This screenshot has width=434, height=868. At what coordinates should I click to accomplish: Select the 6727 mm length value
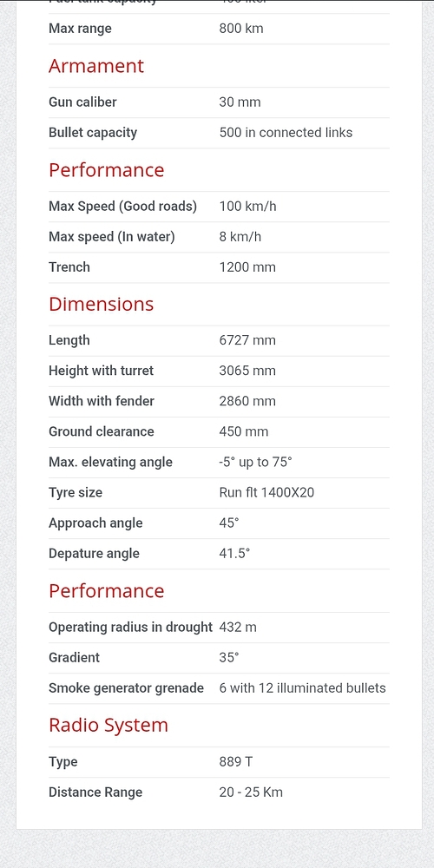point(247,340)
